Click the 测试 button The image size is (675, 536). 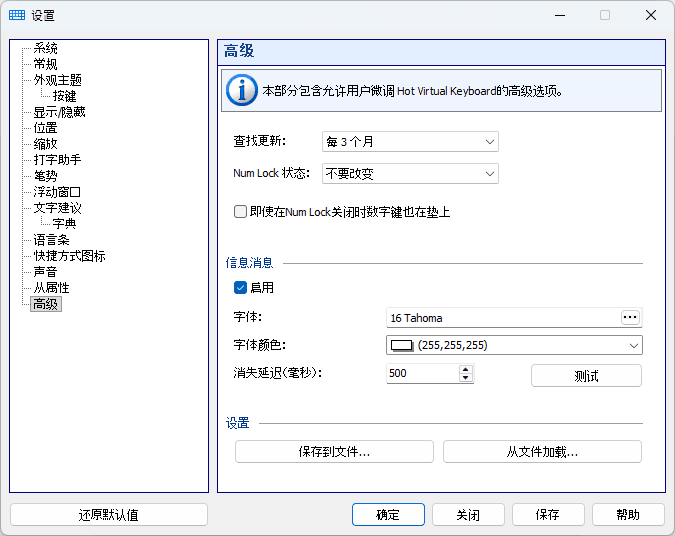586,376
